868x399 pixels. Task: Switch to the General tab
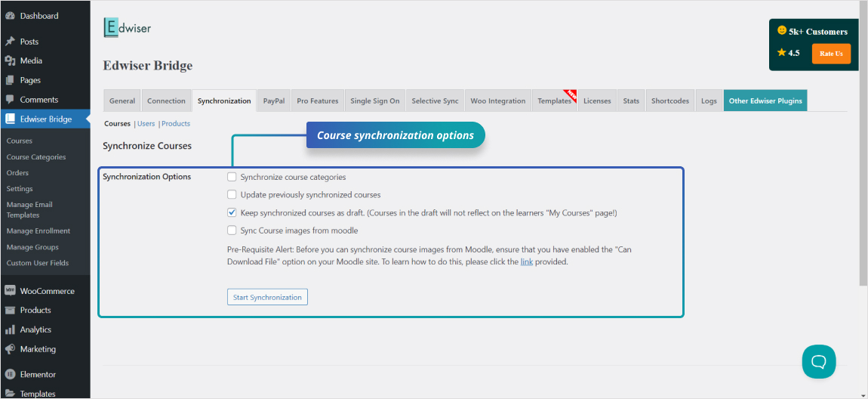(122, 101)
